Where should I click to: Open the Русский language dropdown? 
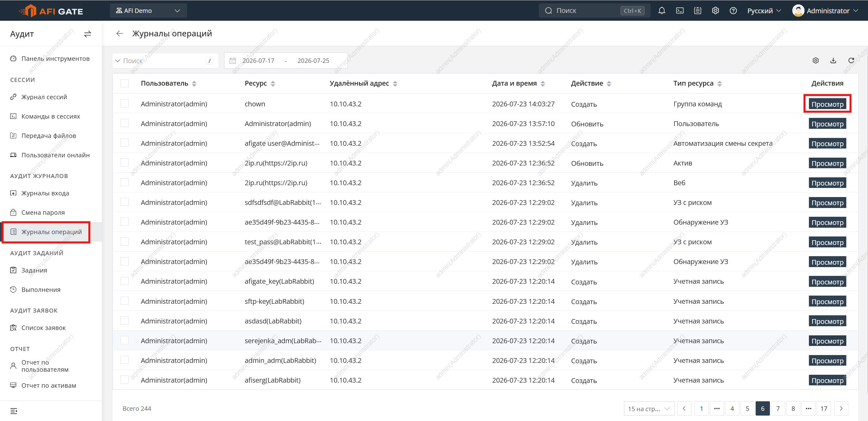(764, 11)
